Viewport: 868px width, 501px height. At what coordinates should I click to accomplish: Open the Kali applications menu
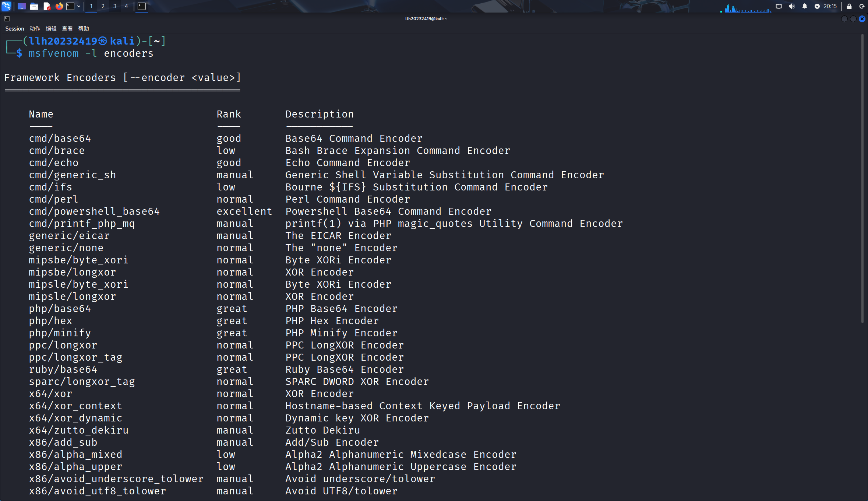click(x=7, y=6)
